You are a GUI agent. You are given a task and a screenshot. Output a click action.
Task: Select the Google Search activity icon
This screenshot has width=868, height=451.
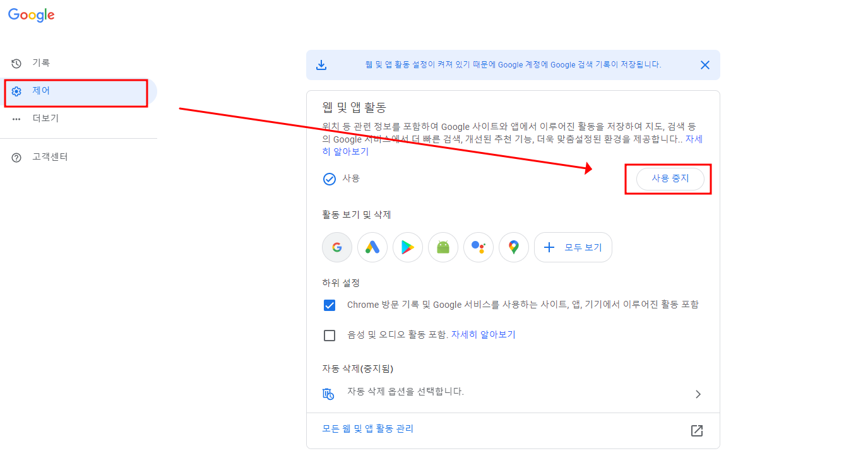(336, 247)
